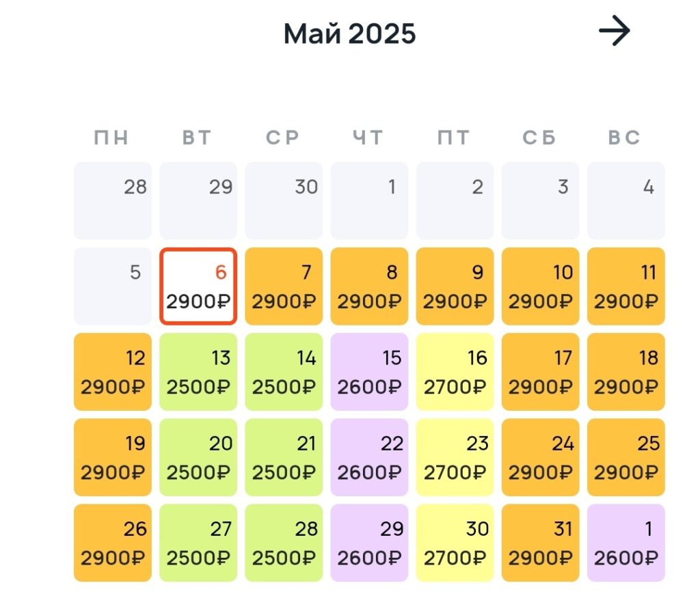The image size is (700, 596).
Task: Pick May 7 date cell
Action: pyautogui.click(x=284, y=286)
